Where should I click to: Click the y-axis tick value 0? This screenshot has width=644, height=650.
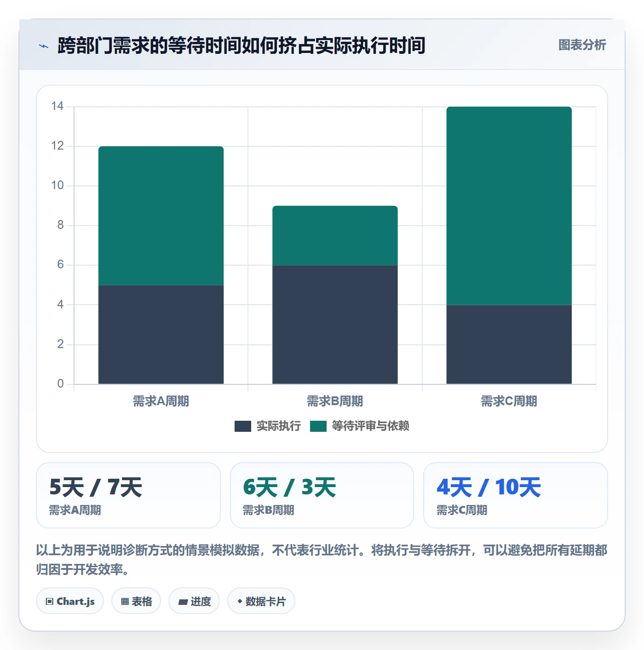click(x=60, y=384)
